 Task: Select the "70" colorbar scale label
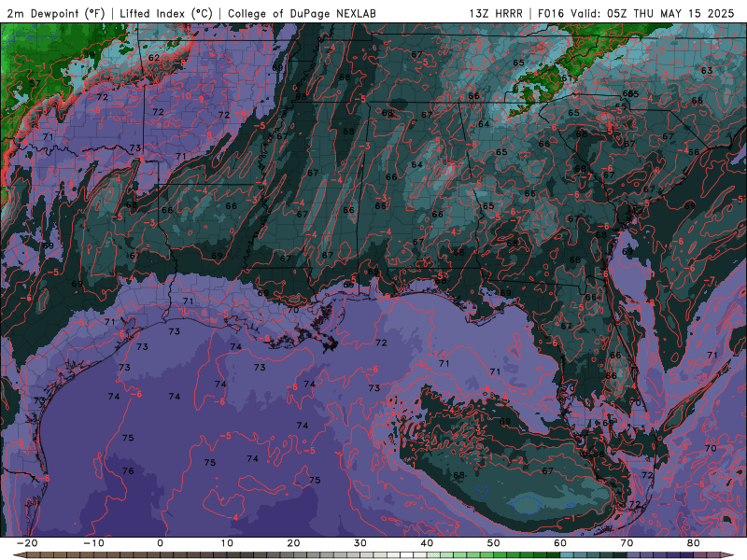pyautogui.click(x=627, y=543)
